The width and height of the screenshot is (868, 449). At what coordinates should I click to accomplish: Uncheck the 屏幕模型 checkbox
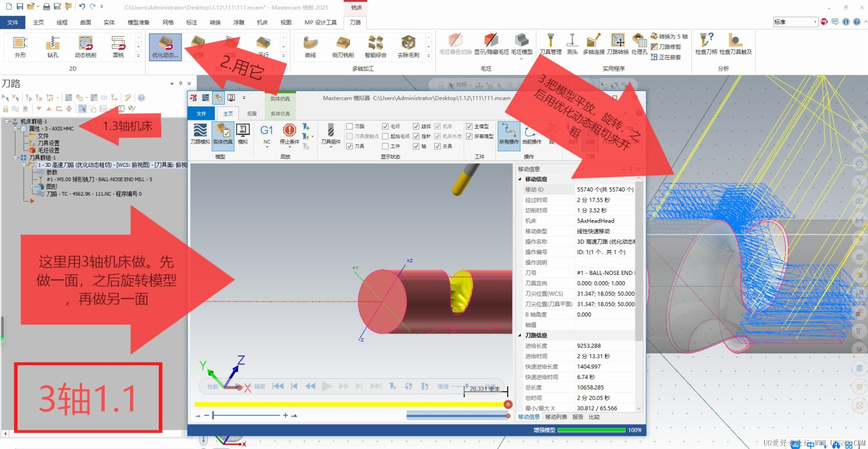click(469, 136)
